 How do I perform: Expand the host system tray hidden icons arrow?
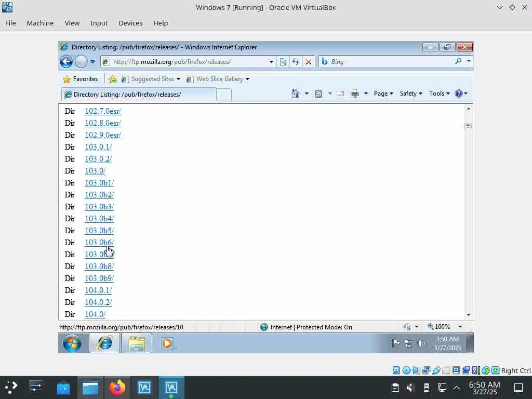[457, 388]
